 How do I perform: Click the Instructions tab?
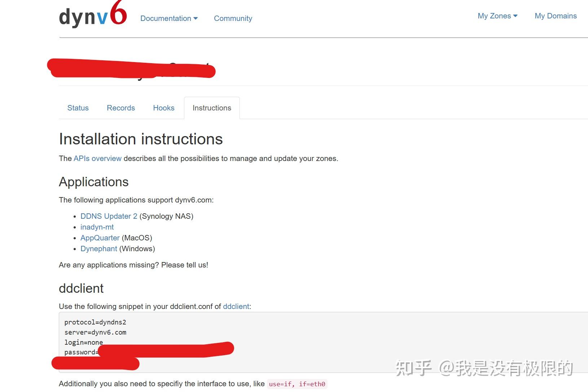212,108
